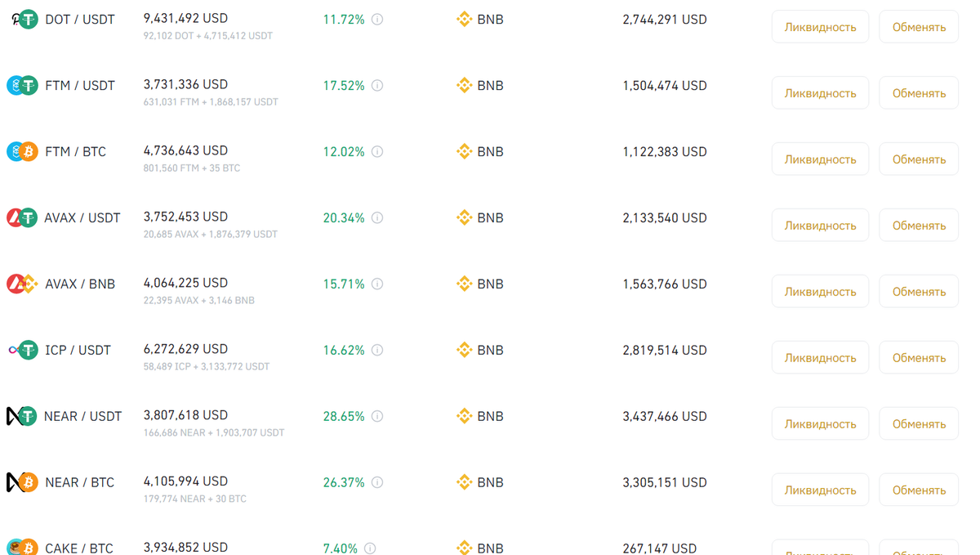
Task: Click the DOT / USDT pair token icon
Action: click(x=23, y=19)
